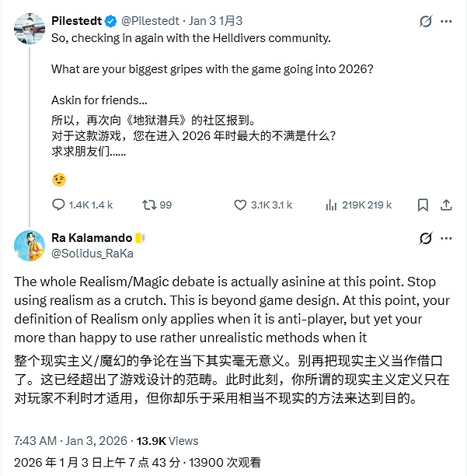Click the Ra Kalamando display name
Image resolution: width=467 pixels, height=476 pixels.
[91, 238]
